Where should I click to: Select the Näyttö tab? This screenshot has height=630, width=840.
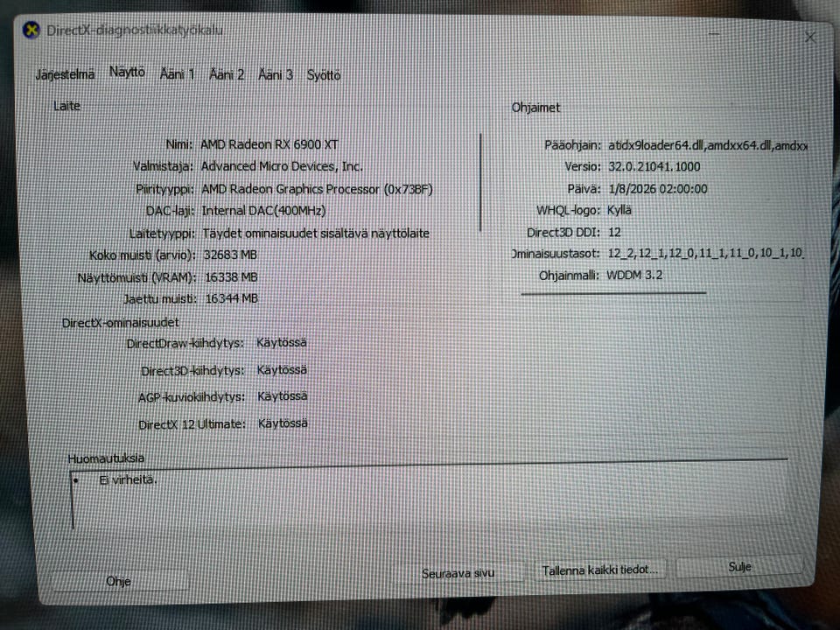click(x=127, y=72)
